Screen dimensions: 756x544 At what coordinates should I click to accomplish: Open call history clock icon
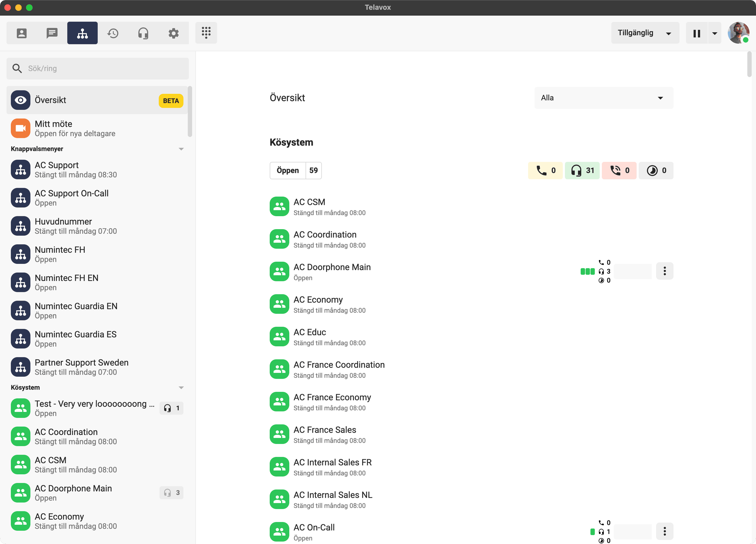(x=113, y=33)
